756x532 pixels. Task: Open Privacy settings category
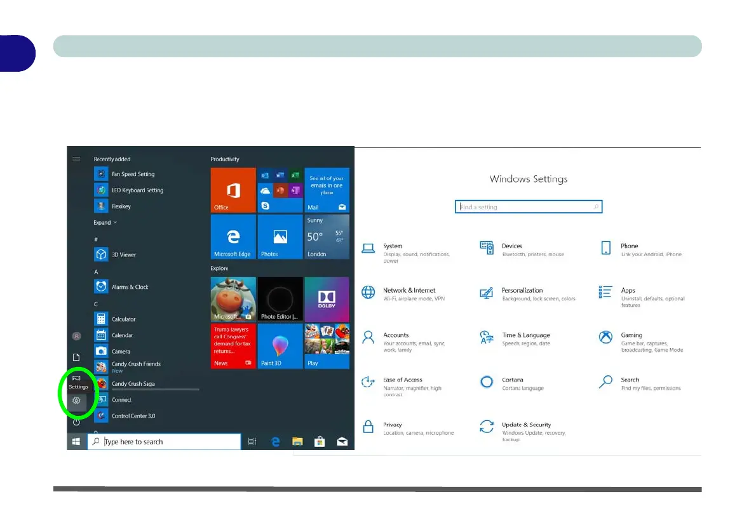pos(408,428)
